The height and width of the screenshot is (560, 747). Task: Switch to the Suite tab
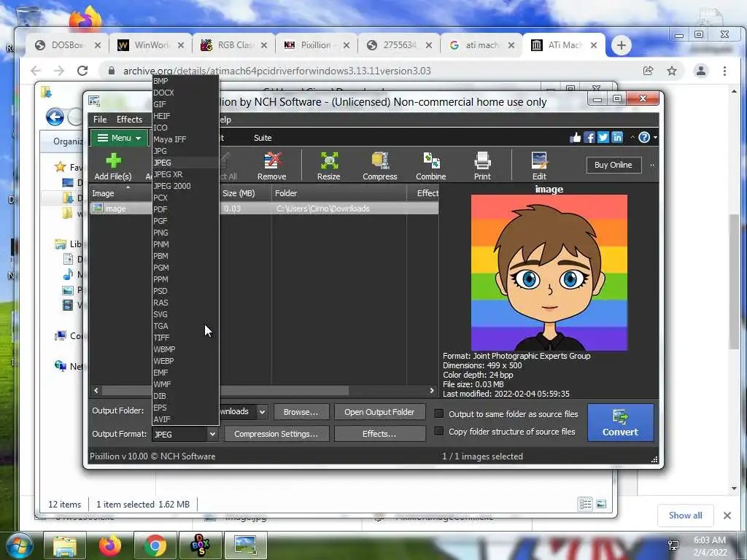click(x=263, y=138)
